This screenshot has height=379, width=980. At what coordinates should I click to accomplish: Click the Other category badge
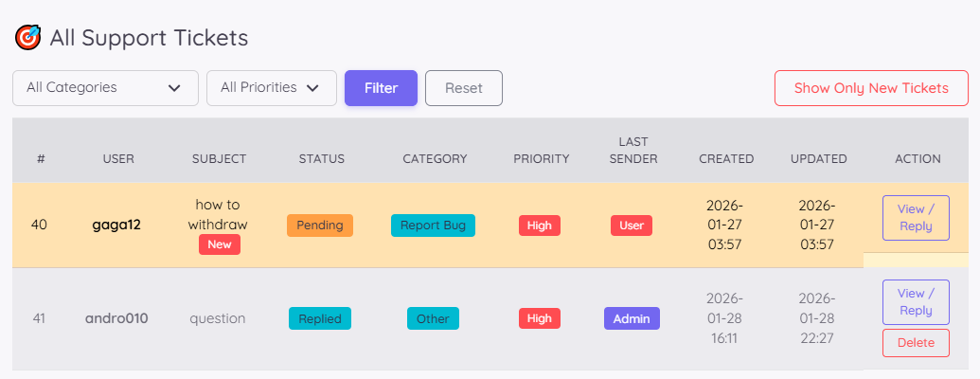coord(433,318)
